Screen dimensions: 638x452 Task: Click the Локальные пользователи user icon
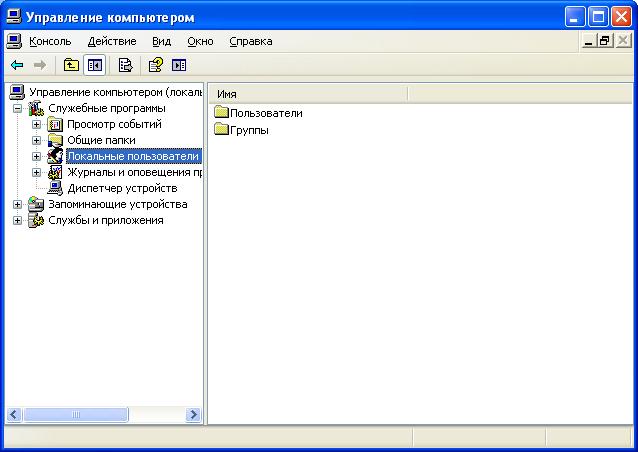click(x=55, y=156)
